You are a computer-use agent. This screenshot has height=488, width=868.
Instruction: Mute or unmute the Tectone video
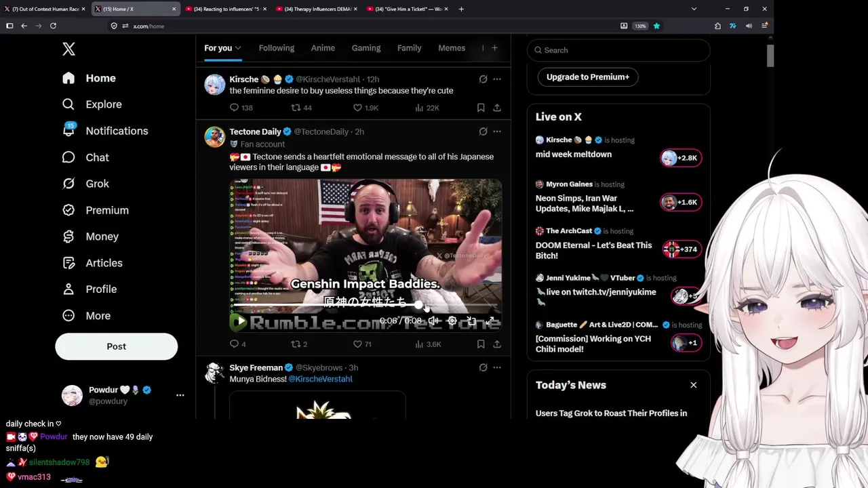(x=434, y=321)
